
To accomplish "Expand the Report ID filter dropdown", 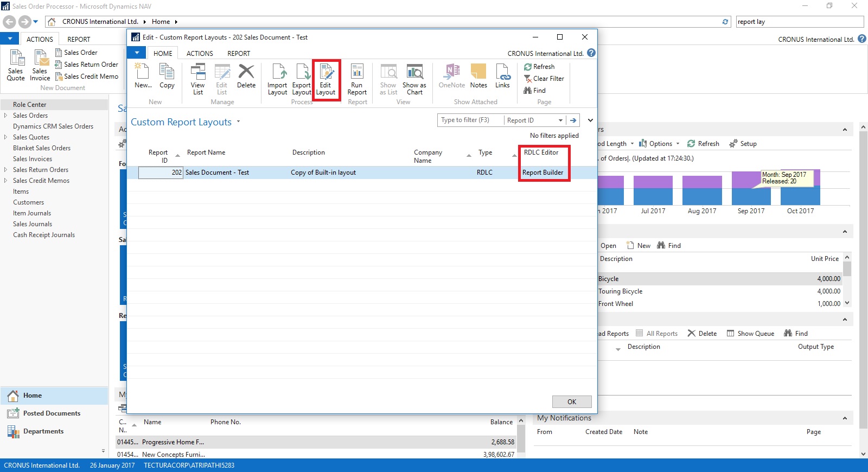I will [x=560, y=120].
